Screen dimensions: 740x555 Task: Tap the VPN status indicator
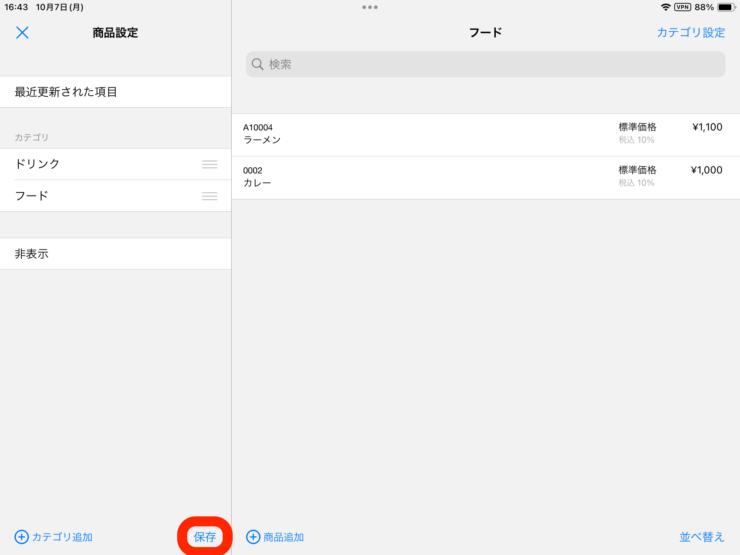[x=682, y=7]
